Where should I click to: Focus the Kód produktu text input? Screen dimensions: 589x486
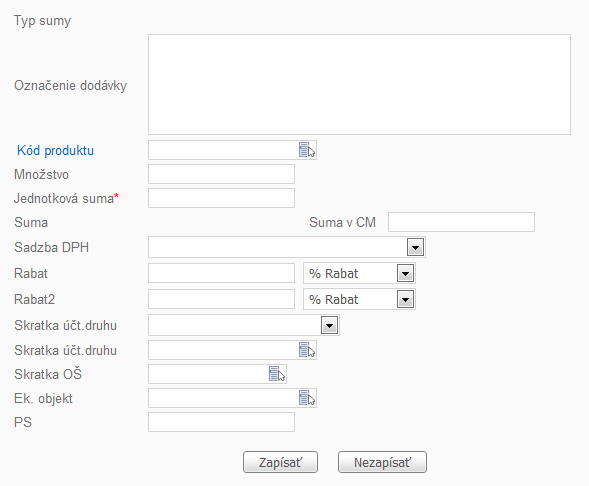[223, 150]
